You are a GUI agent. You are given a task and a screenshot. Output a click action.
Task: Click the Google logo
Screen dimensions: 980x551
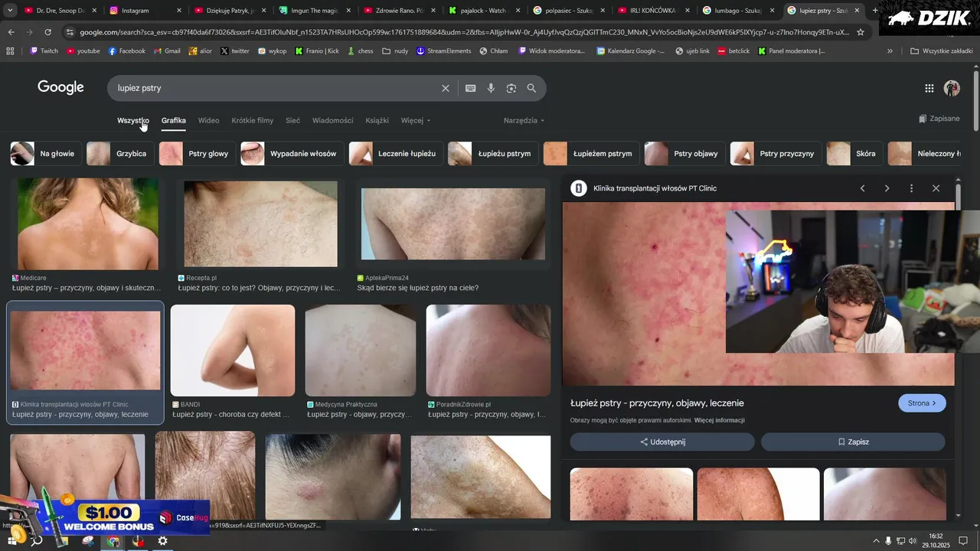click(x=60, y=87)
